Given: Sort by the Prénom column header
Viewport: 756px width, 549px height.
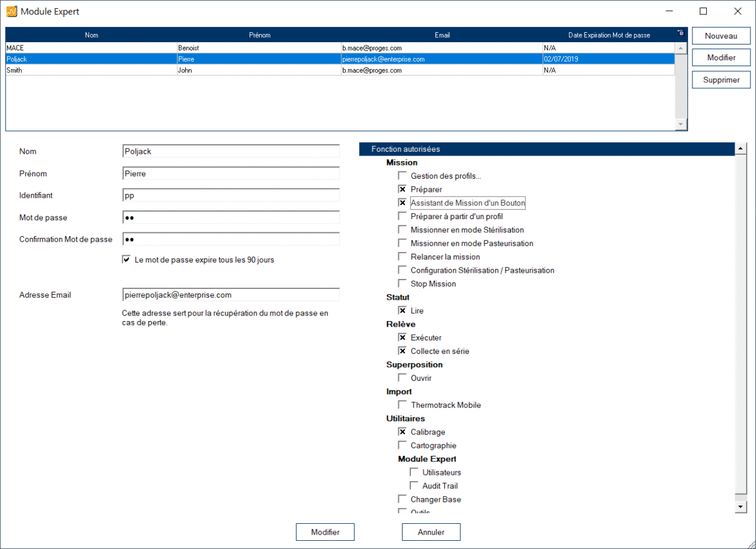Looking at the screenshot, I should coord(259,35).
